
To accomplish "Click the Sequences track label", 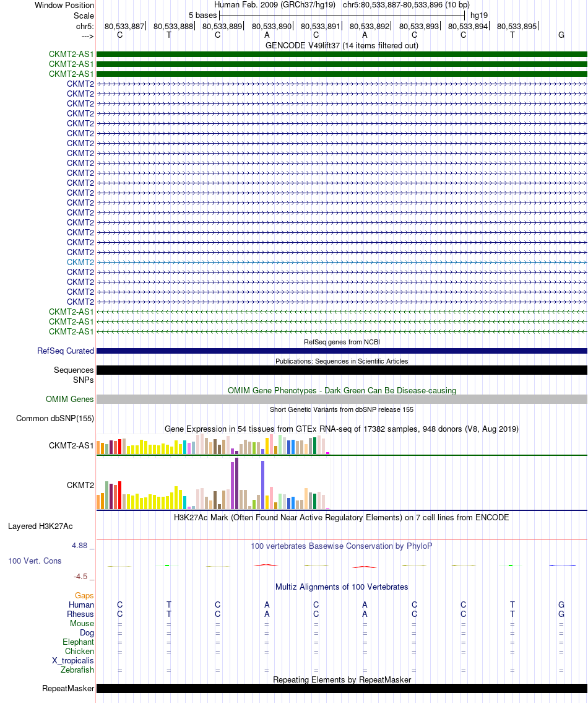I will point(74,370).
